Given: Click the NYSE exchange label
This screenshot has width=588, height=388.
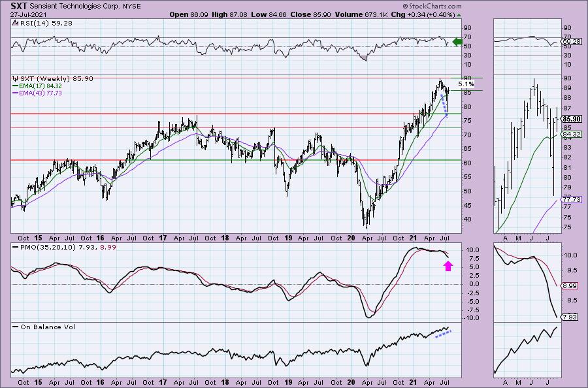Looking at the screenshot, I should (x=131, y=7).
